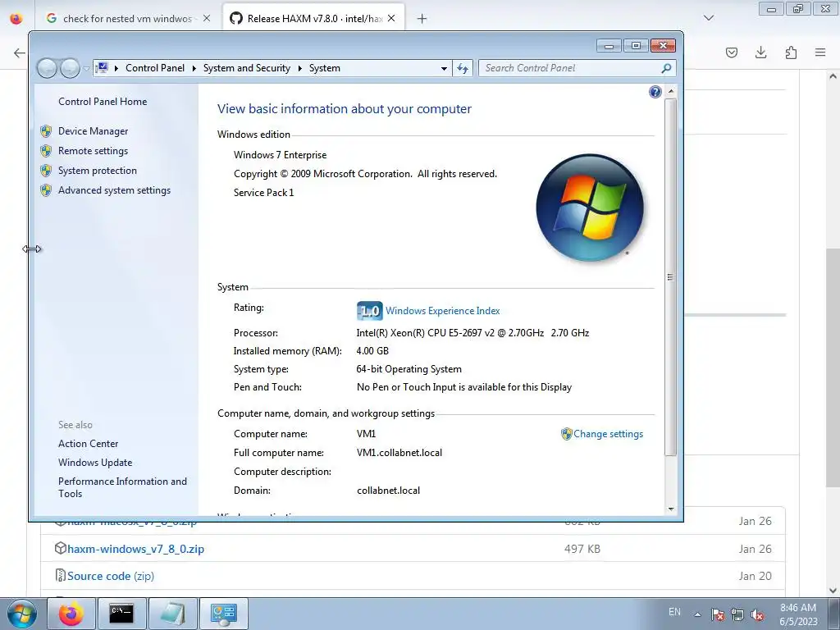Click the System window scroll down arrow
The image size is (840, 630).
click(671, 509)
